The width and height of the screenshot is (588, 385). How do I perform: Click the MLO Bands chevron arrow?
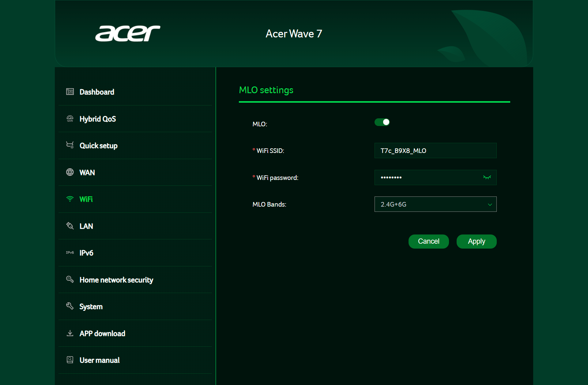point(490,204)
